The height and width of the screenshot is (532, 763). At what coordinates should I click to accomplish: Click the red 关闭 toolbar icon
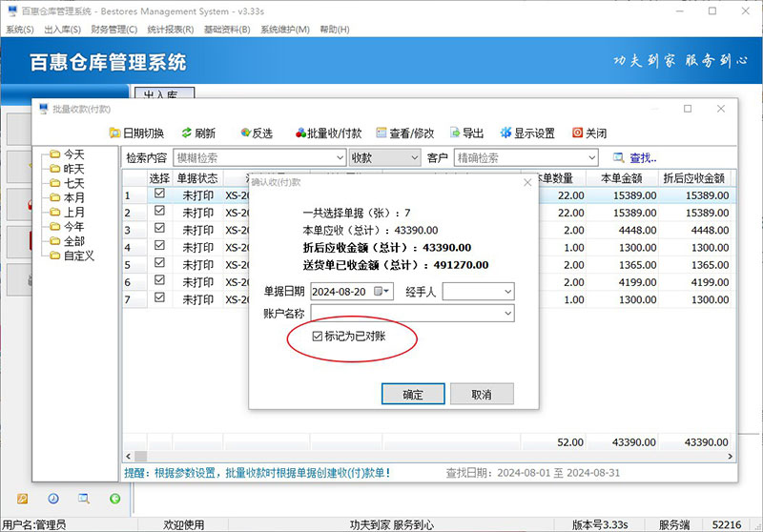pos(578,133)
